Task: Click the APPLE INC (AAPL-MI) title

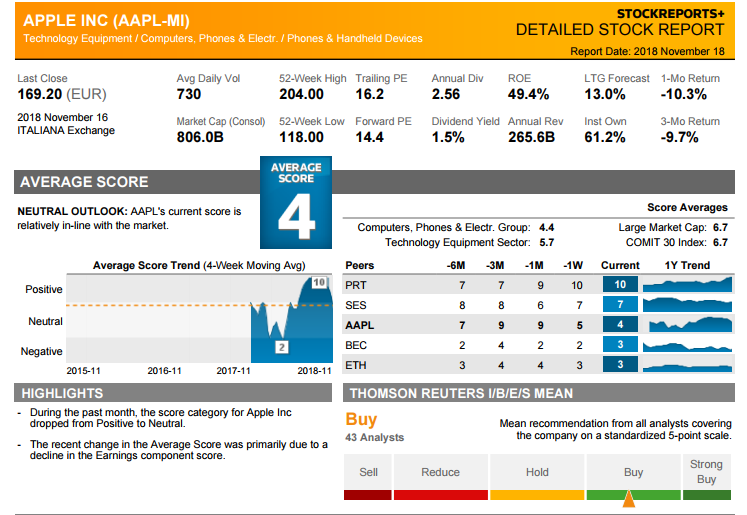Action: 106,20
